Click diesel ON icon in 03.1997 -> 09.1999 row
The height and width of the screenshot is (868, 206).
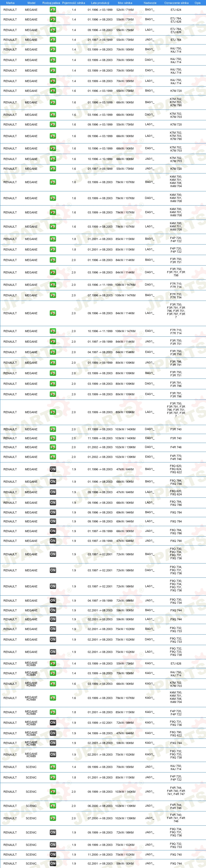click(x=53, y=541)
